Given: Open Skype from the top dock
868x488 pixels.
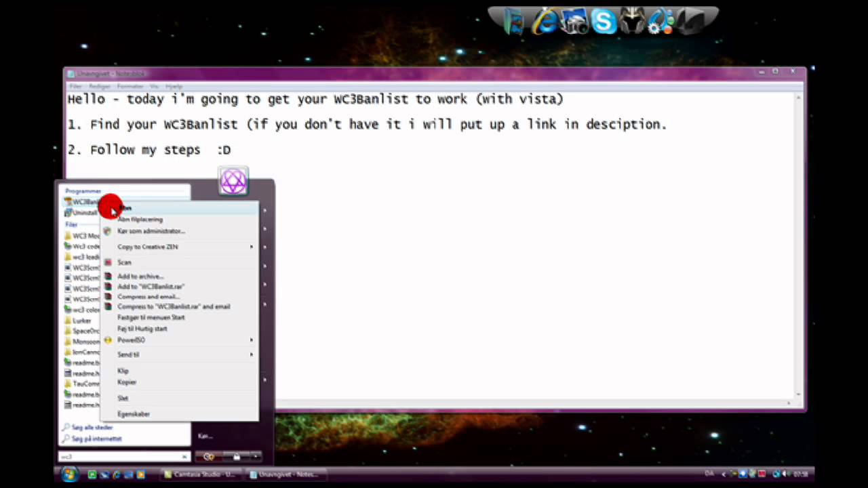Looking at the screenshot, I should click(603, 22).
